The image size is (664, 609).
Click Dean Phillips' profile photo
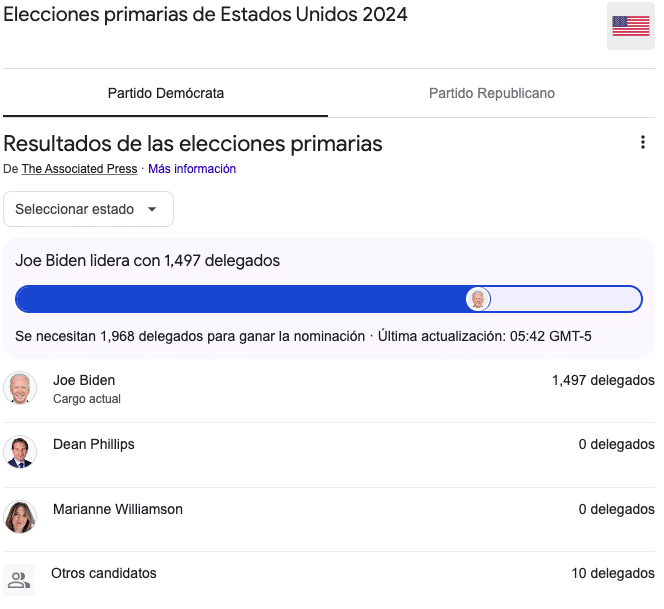coord(20,452)
